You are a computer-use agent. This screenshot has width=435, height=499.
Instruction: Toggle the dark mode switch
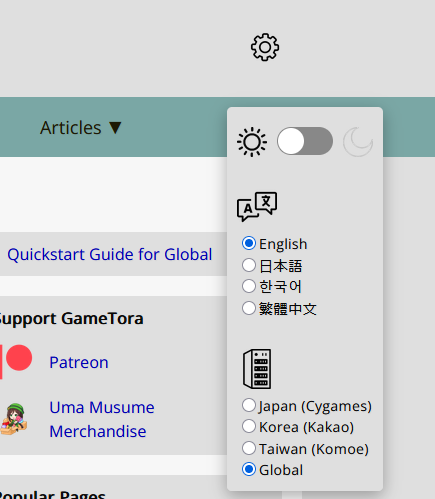point(305,141)
